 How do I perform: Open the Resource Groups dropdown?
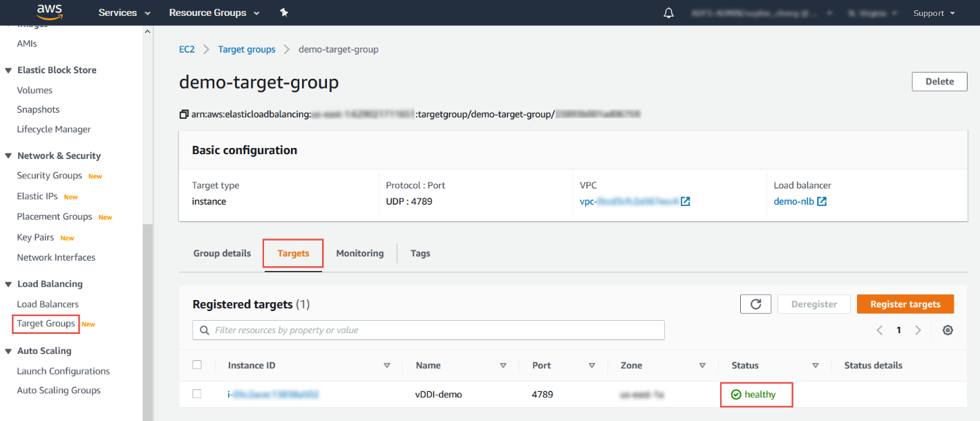(x=214, y=12)
